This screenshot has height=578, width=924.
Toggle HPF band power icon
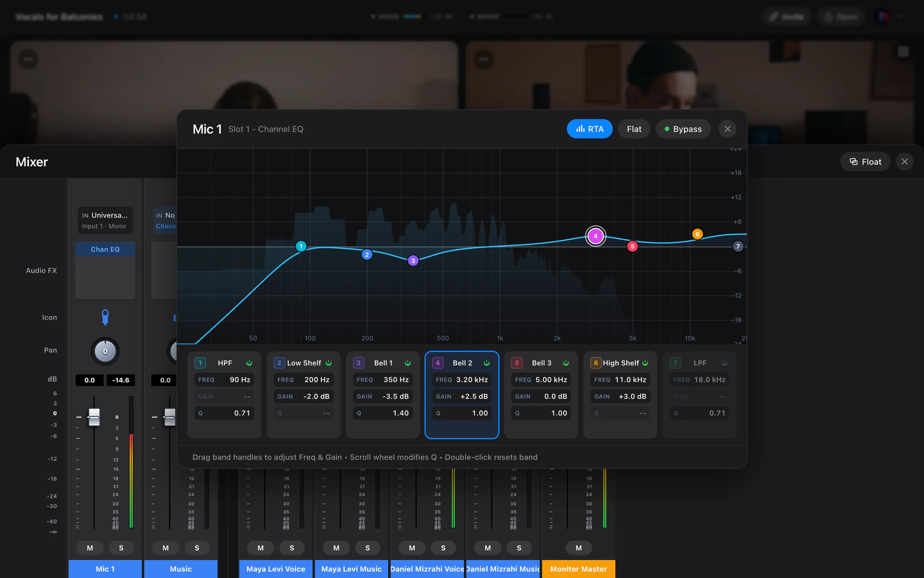249,362
